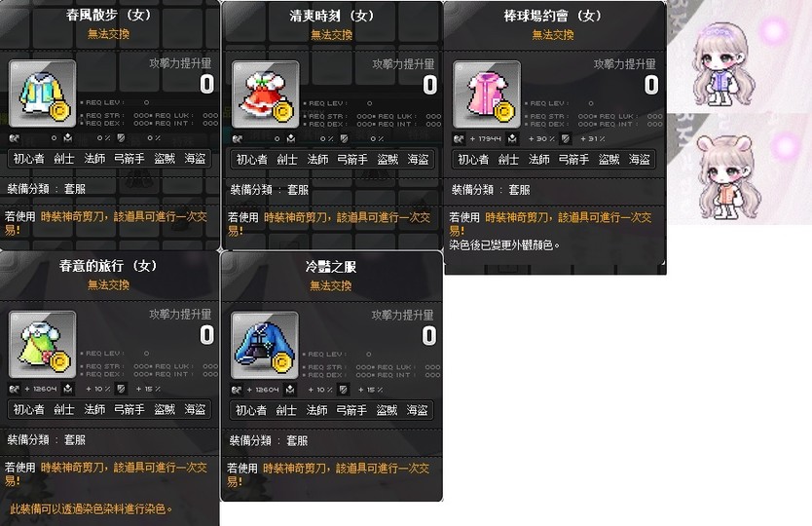This screenshot has height=526, width=812.
Task: Click the 棒球場約會 pink outfit item icon
Action: 487,94
